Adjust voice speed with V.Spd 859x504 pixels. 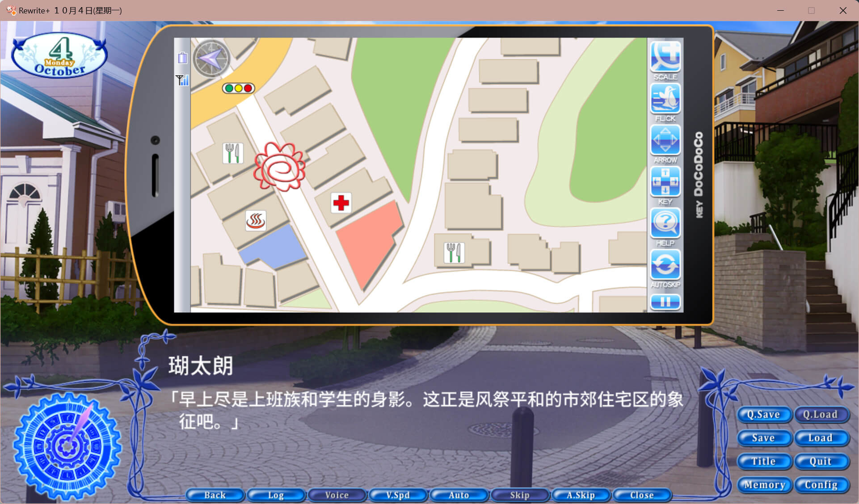pyautogui.click(x=398, y=495)
